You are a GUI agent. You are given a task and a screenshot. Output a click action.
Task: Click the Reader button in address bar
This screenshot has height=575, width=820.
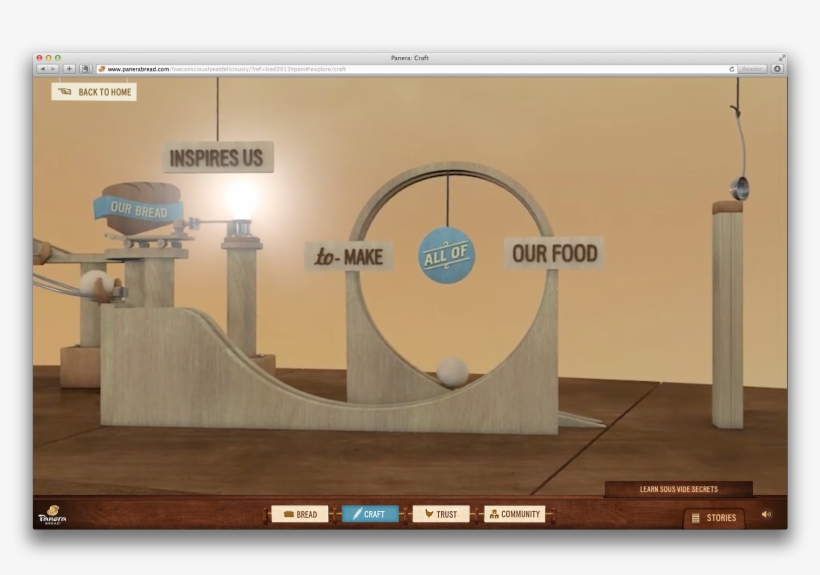(x=752, y=69)
